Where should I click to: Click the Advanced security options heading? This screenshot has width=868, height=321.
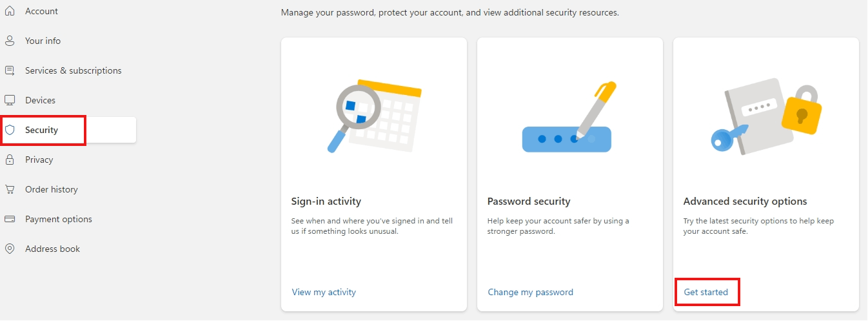point(745,202)
